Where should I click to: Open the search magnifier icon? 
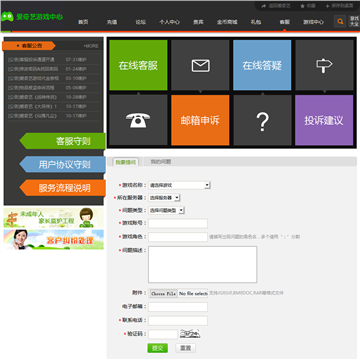point(340,22)
